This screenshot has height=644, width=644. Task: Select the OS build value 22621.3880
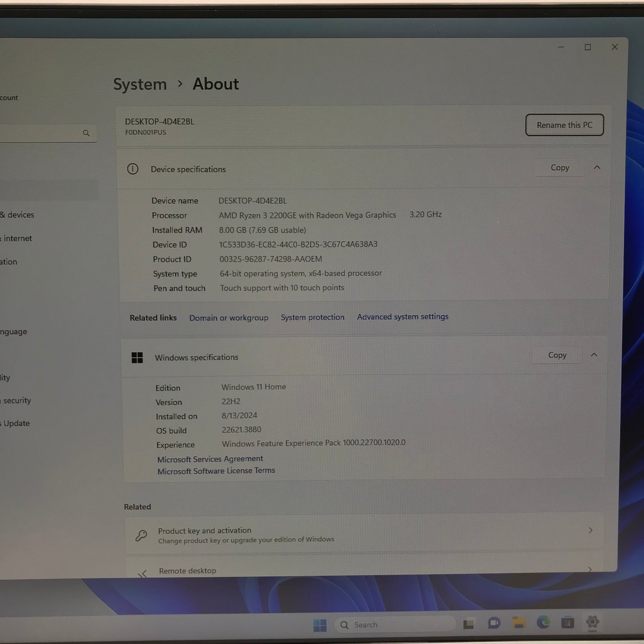(242, 430)
